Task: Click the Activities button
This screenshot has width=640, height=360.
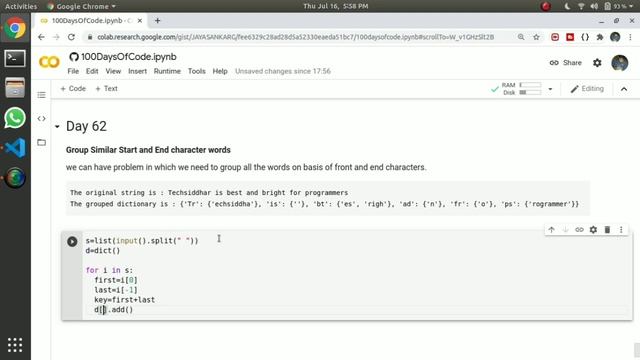Action: 21,6
